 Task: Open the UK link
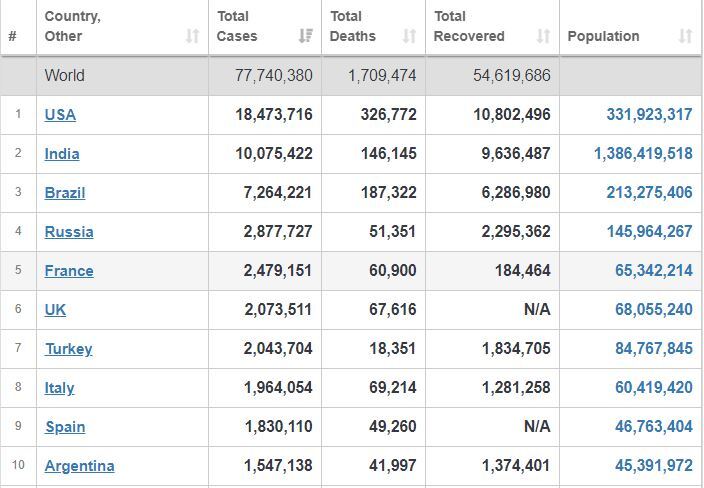pyautogui.click(x=55, y=310)
